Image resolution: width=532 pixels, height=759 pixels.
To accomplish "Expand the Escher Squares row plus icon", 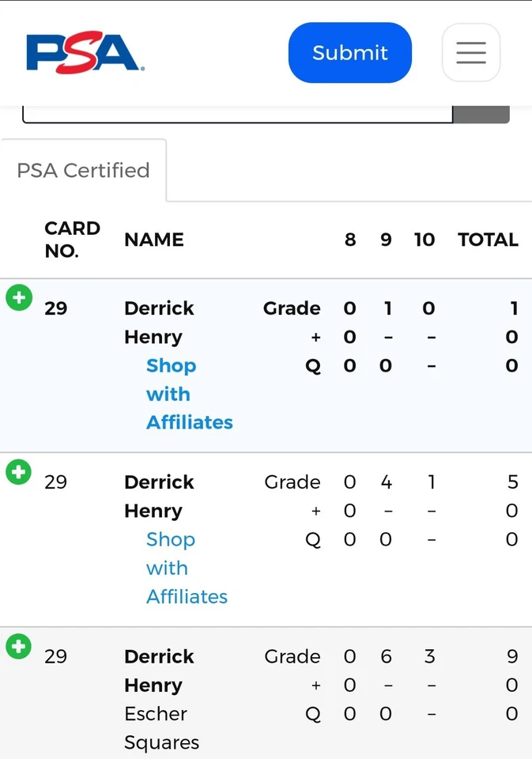I will 18,646.
